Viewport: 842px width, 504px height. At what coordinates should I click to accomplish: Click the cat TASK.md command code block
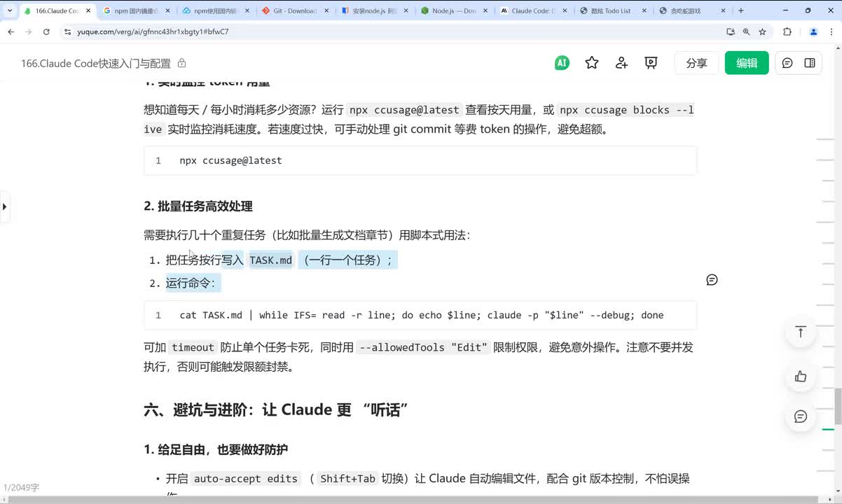[420, 315]
